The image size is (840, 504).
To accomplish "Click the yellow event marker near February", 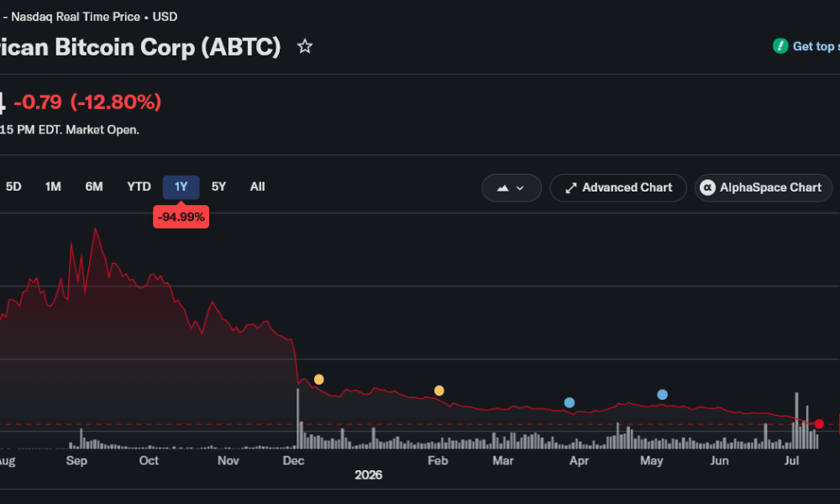I will coord(439,391).
